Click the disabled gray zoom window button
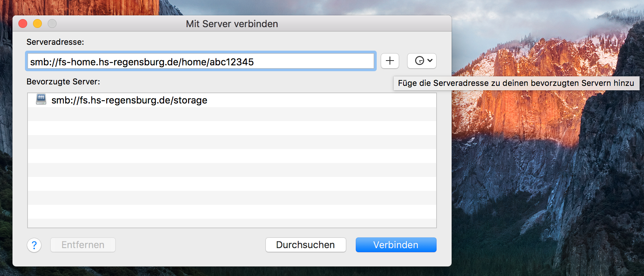Image resolution: width=644 pixels, height=276 pixels. 52,23
